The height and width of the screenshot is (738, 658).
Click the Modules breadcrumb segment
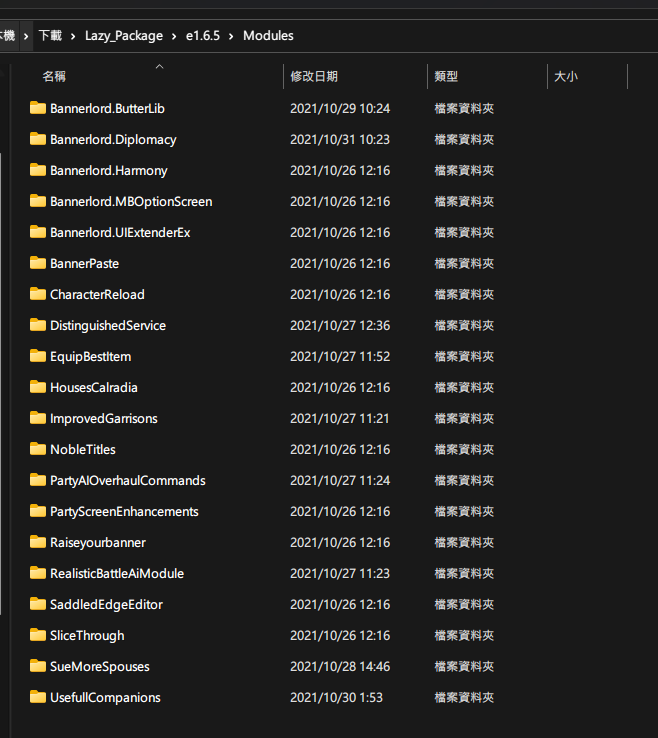pos(268,36)
